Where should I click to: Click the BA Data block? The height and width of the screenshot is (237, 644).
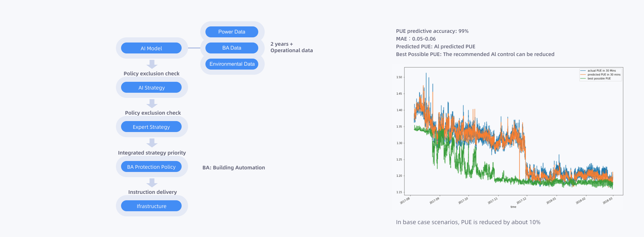(232, 48)
